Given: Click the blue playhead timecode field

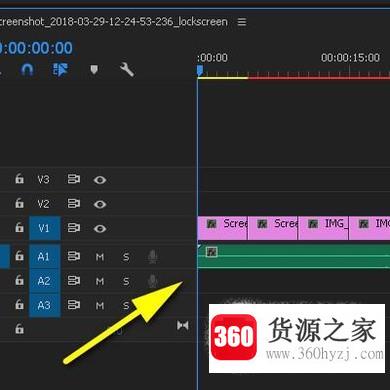Looking at the screenshot, I should pyautogui.click(x=36, y=48).
